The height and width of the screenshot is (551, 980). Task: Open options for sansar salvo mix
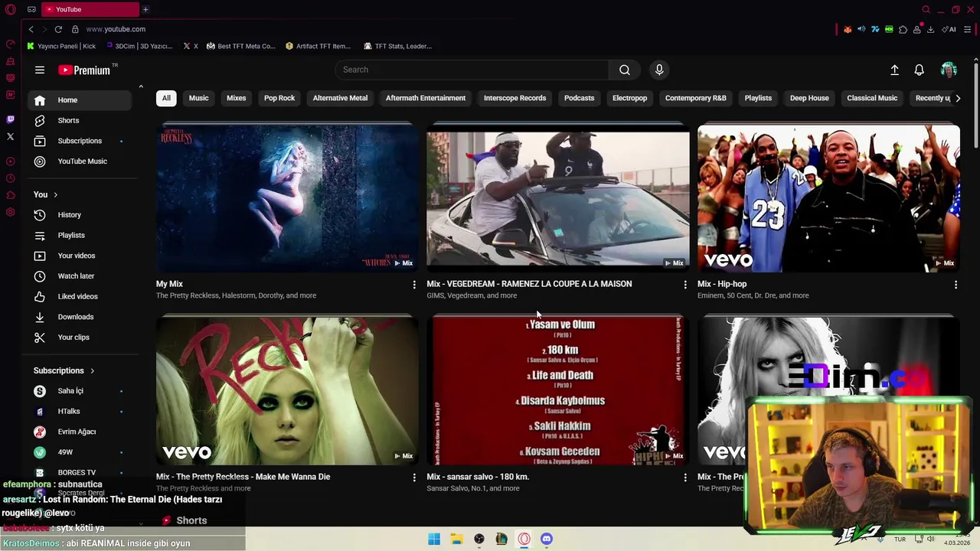685,478
